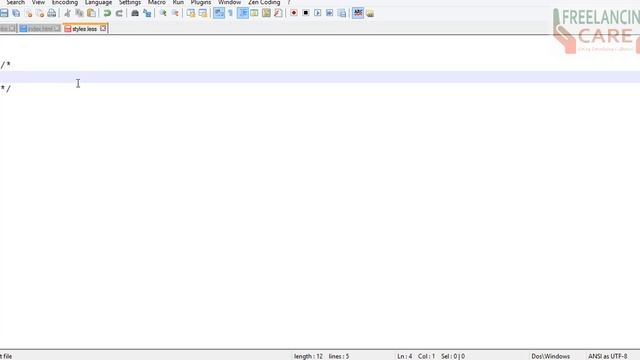
Task: Click the Copy icon in toolbar
Action: [80, 13]
